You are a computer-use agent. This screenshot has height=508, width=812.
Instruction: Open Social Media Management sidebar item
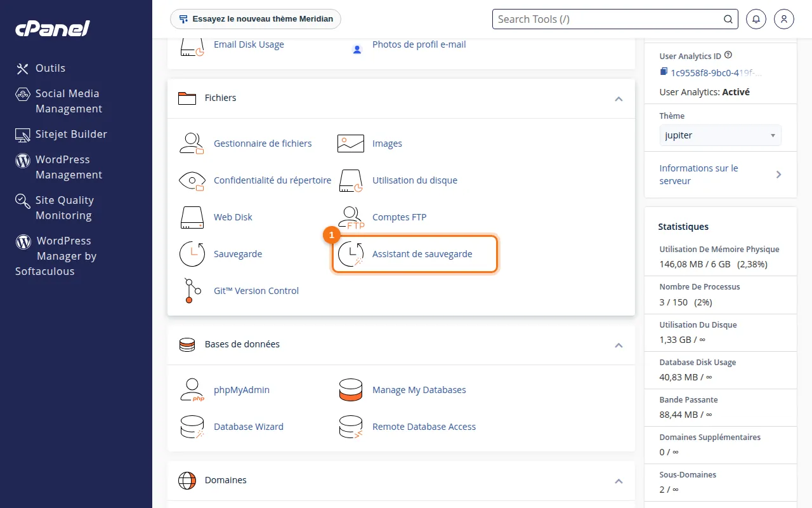[x=69, y=101]
